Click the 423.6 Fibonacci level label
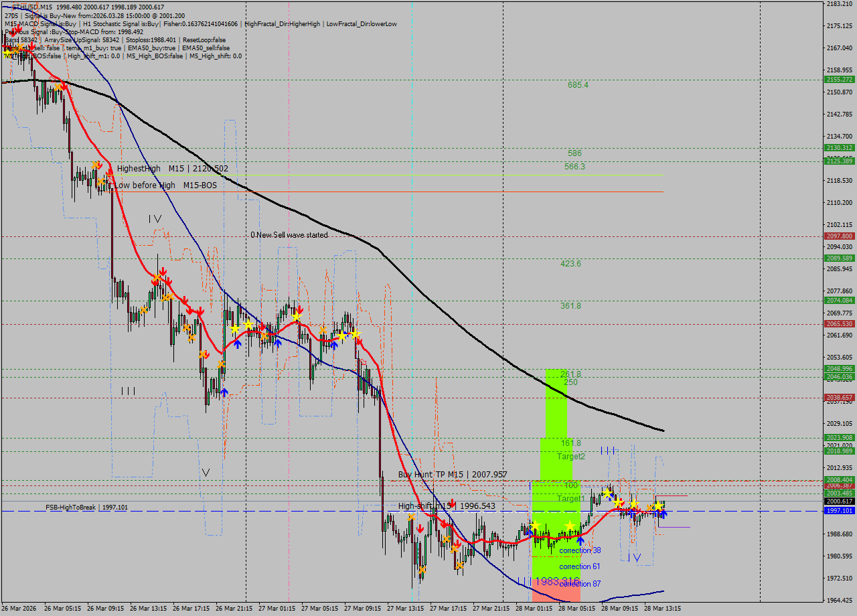This screenshot has height=616, width=857. tap(570, 264)
